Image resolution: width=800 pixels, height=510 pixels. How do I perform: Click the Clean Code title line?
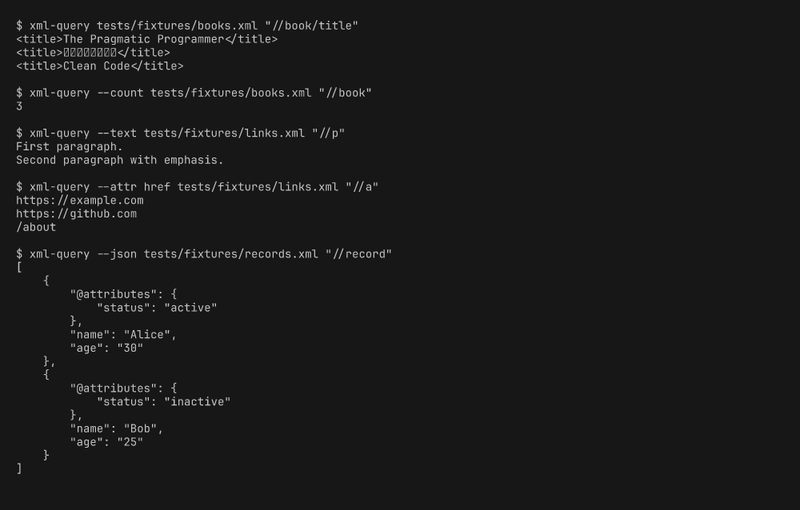pyautogui.click(x=100, y=66)
